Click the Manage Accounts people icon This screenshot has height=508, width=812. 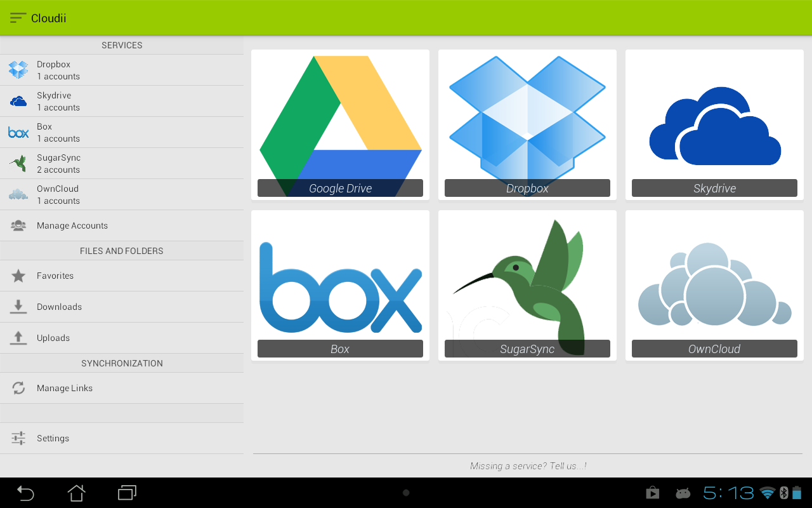[x=18, y=225]
